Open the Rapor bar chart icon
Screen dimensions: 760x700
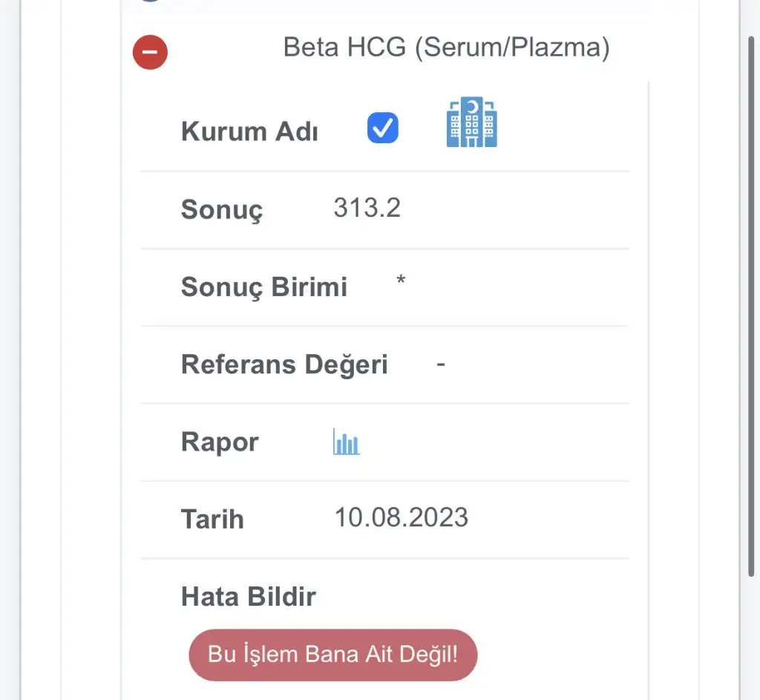click(346, 442)
